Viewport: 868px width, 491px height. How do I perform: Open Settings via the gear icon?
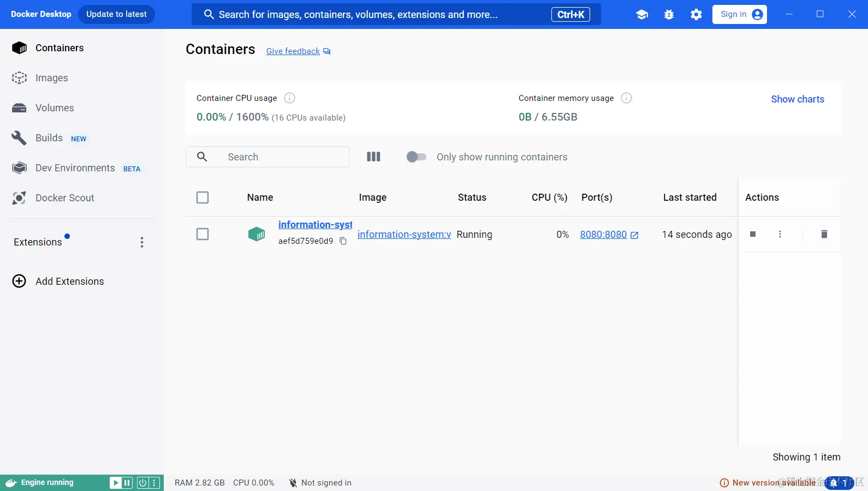tap(696, 15)
